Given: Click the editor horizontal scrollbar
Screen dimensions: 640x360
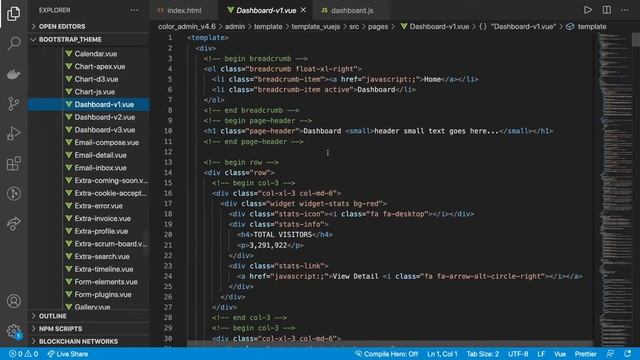Looking at the screenshot, I should pos(390,343).
